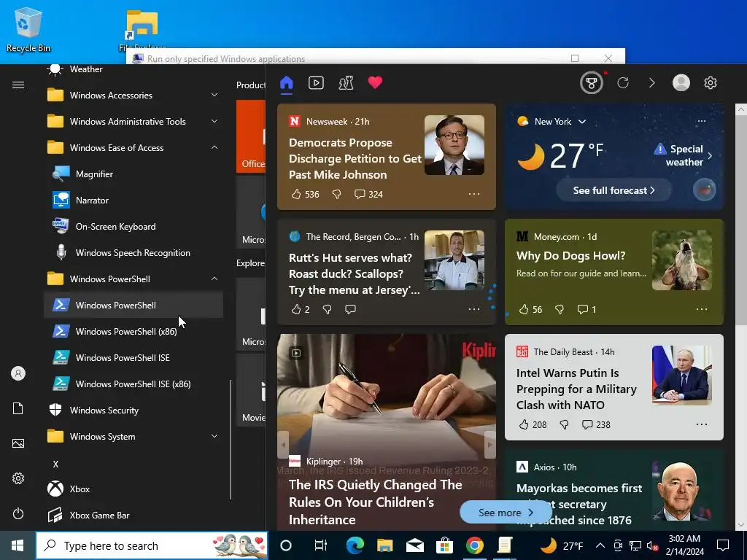Viewport: 747px width, 560px height.
Task: Open comments on Newsweek article
Action: [368, 194]
